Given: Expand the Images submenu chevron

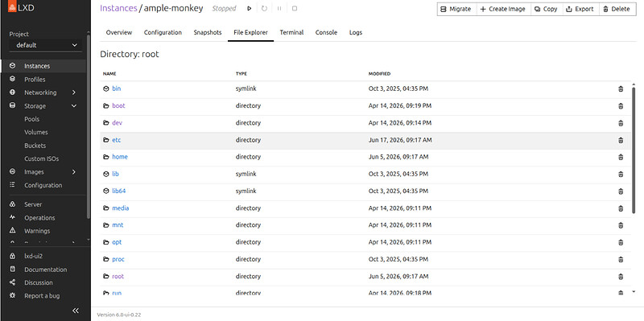Looking at the screenshot, I should point(74,172).
